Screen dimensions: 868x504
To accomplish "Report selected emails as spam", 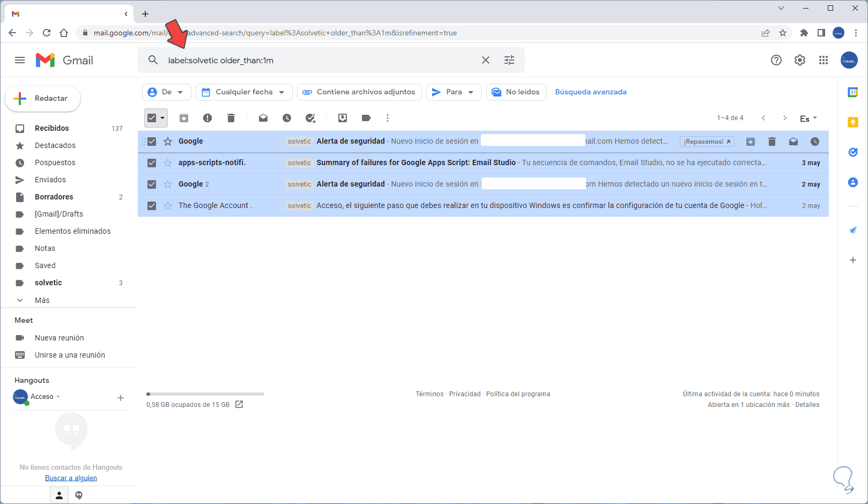I will click(207, 118).
